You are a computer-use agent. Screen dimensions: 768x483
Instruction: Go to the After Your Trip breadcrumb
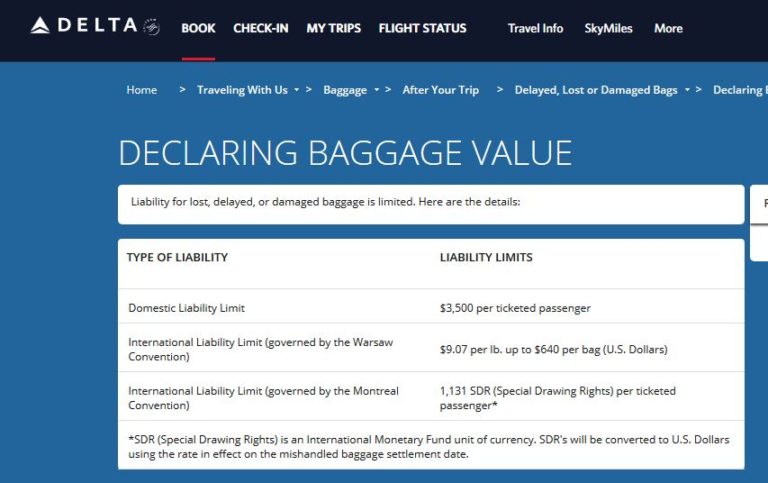point(440,90)
